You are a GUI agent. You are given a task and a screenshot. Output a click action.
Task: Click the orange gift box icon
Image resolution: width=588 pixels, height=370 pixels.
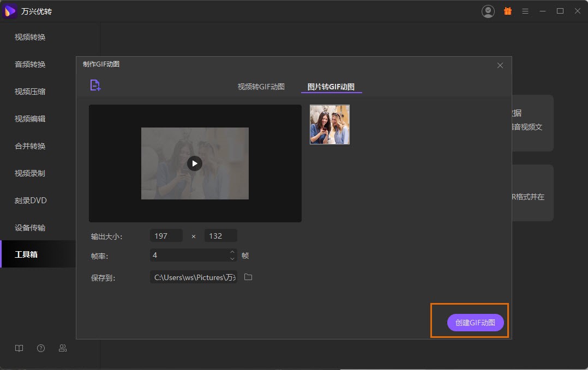pyautogui.click(x=508, y=11)
